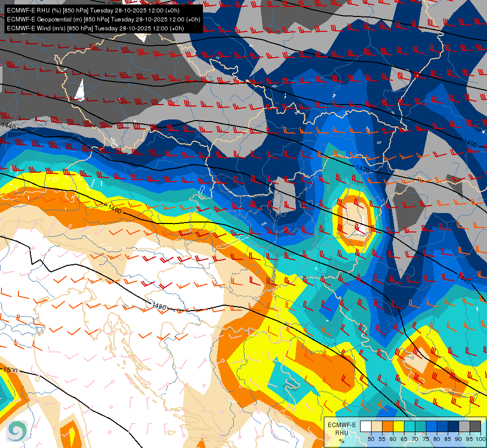Screen dimensions: 487x448
Task: Click the legend value 100
Action: (481, 439)
